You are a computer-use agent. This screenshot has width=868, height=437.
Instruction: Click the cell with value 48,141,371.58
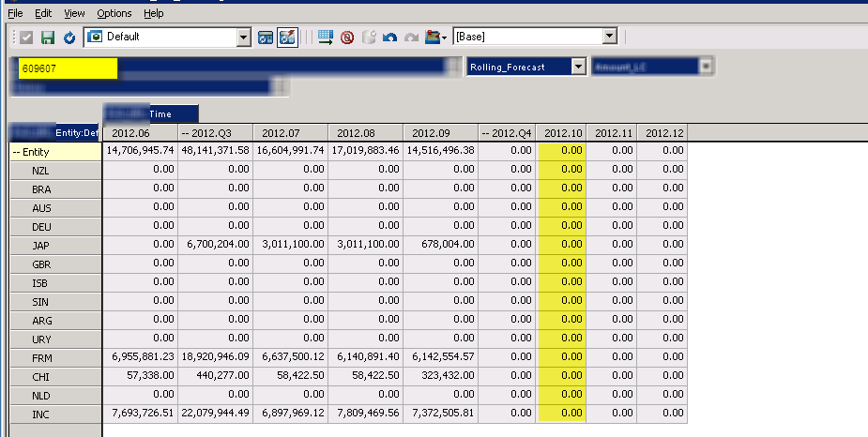pyautogui.click(x=215, y=150)
